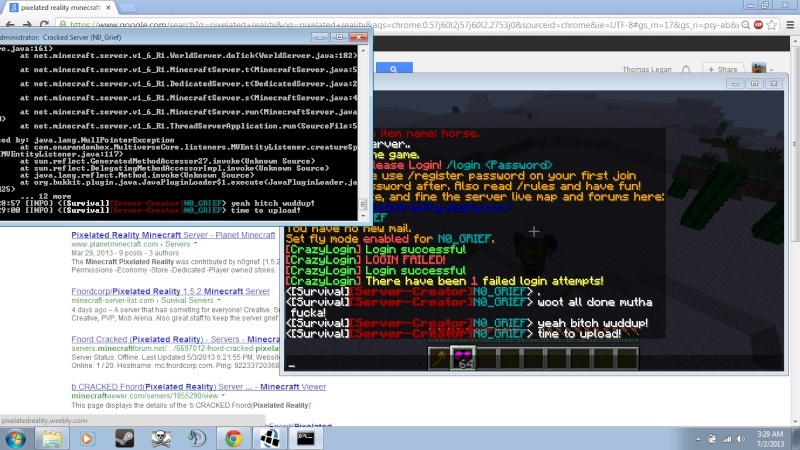Click the green padlock in address bar
The image size is (800, 450).
(63, 24)
